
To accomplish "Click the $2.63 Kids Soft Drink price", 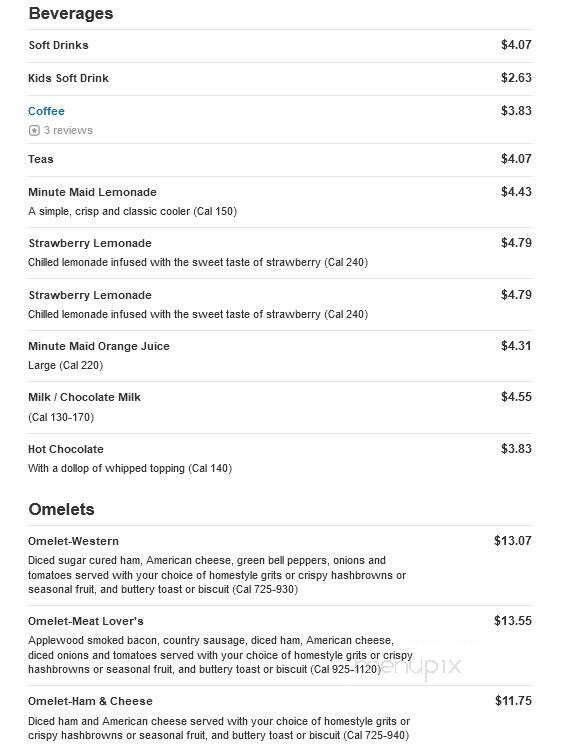I will 516,78.
